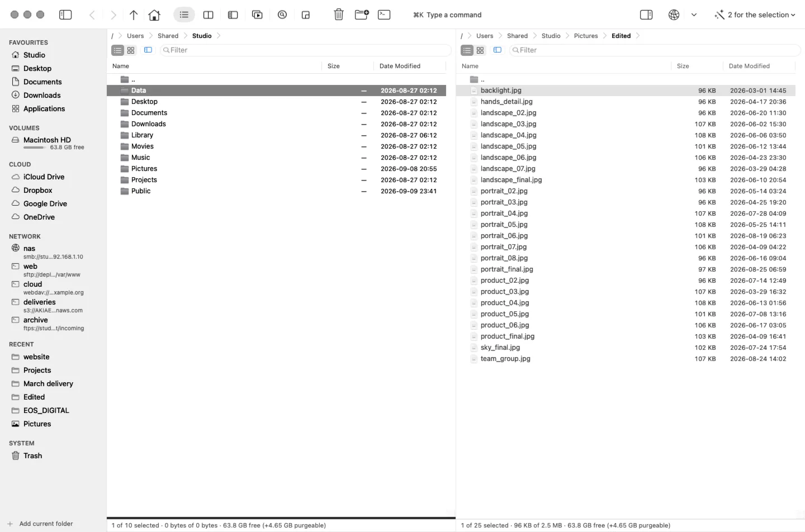Screen dimensions: 805x532
Task: Toggle the list view button in toolbar
Action: pyautogui.click(x=184, y=15)
